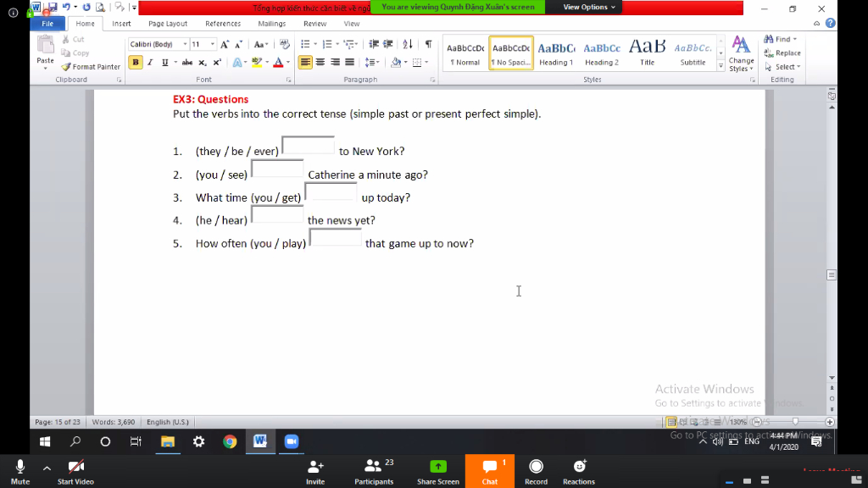Open Font dialog launcher
The width and height of the screenshot is (868, 488).
(x=288, y=80)
